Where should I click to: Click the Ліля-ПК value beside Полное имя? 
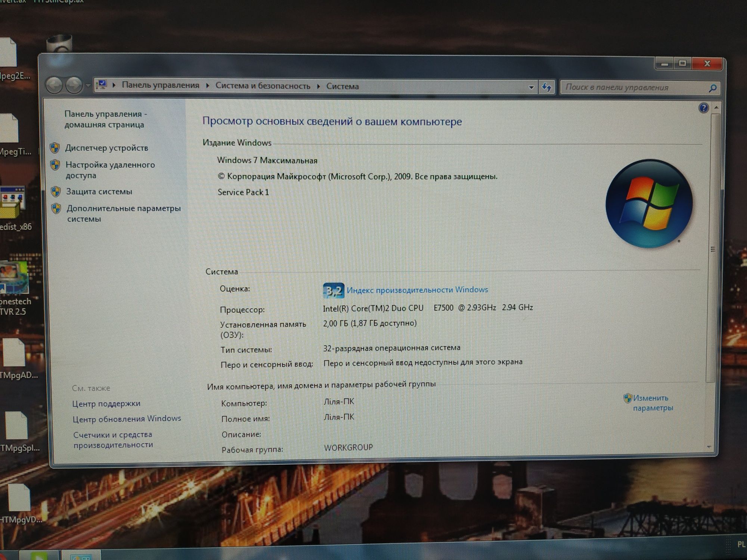coord(339,417)
